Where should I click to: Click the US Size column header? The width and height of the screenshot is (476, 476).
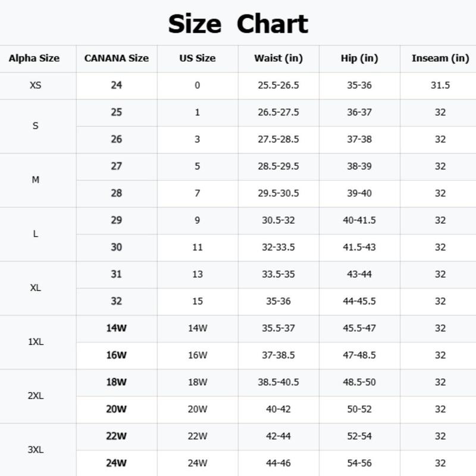tap(198, 58)
